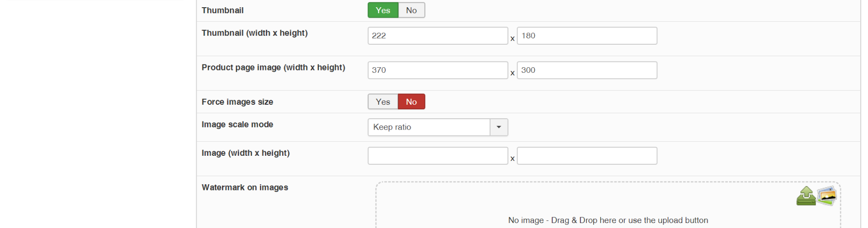Open the image picker photos icon
Screen dimensions: 868x228
827,195
